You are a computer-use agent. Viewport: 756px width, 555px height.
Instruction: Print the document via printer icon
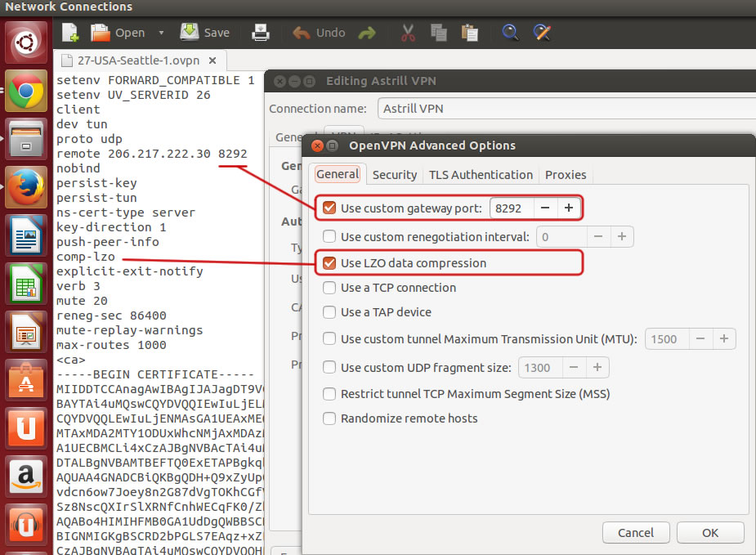(x=261, y=33)
